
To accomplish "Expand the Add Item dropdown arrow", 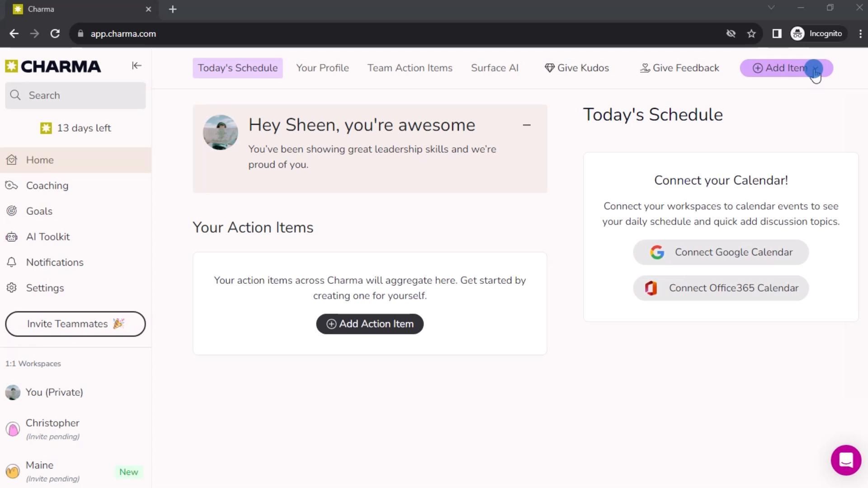I will click(x=816, y=68).
